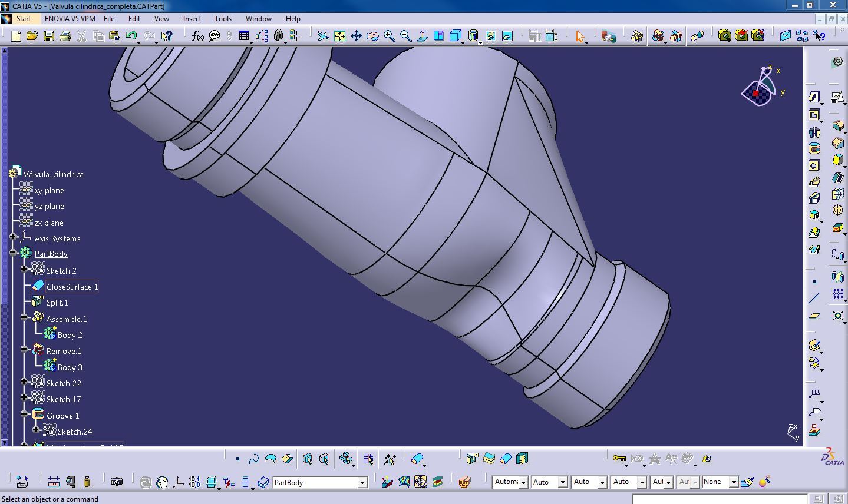Click the Painter brush icon in the bottom toolbar

click(748, 482)
